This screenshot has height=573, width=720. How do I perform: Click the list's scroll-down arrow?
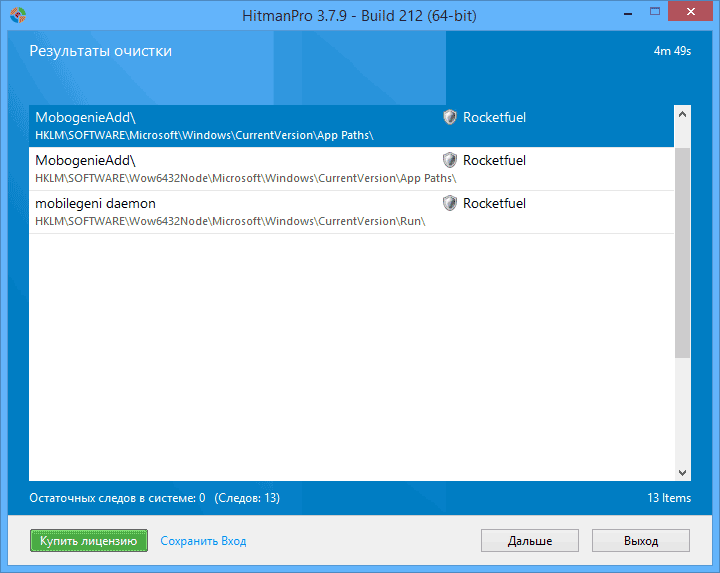[682, 472]
